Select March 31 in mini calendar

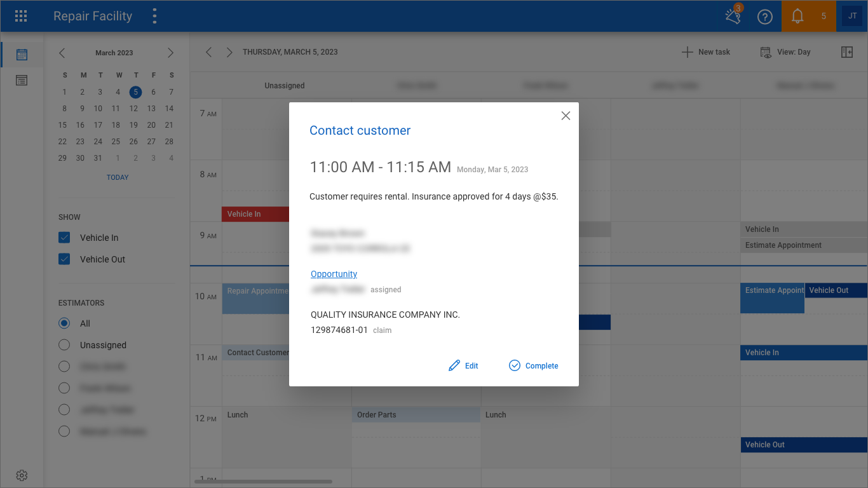(98, 158)
